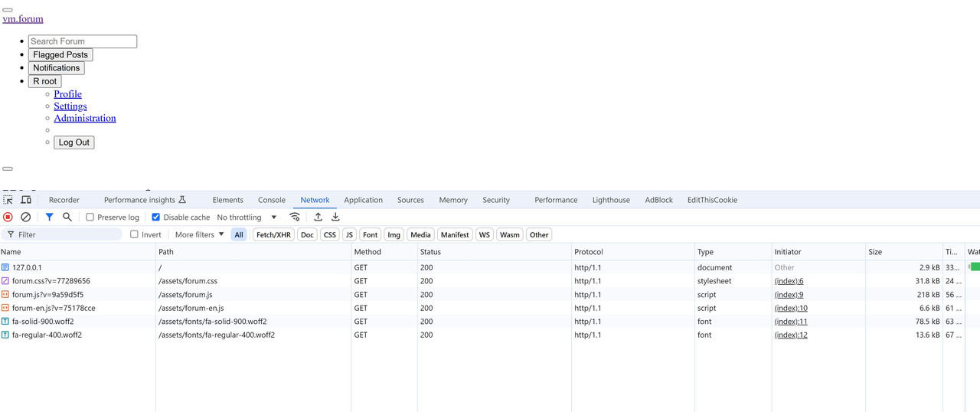Screen dimensions: 980x412
Task: Tick the Invert filter checkbox
Action: tap(134, 234)
